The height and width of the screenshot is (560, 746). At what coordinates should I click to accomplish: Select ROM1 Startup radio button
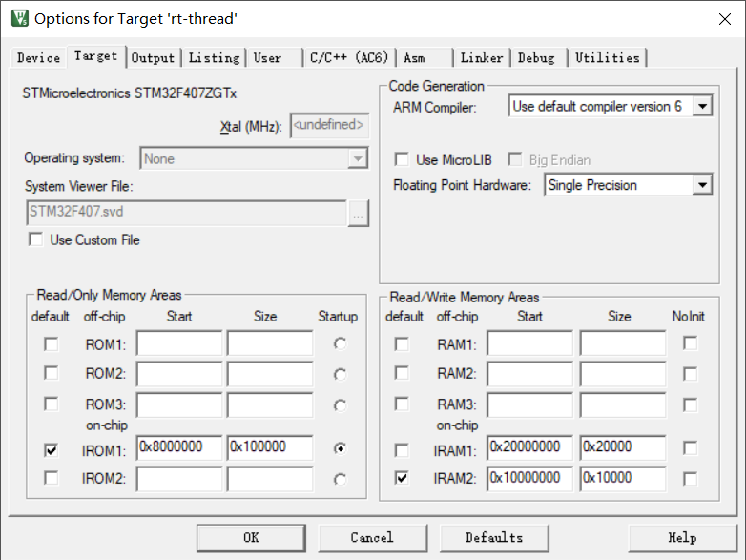(340, 343)
